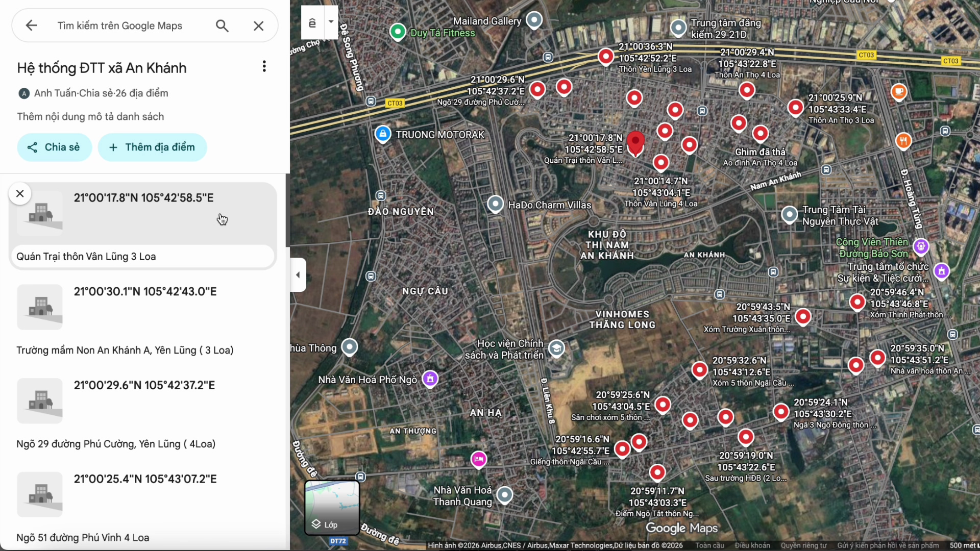Screen dimensions: 980x551
Task: Open the 'Lớp' map layers thumbnail
Action: pos(332,508)
